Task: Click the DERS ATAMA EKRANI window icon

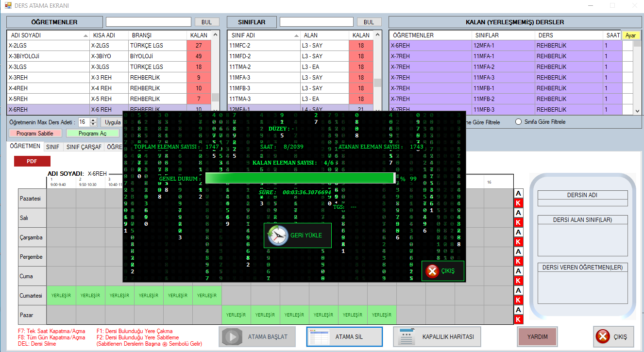Action: [8, 5]
